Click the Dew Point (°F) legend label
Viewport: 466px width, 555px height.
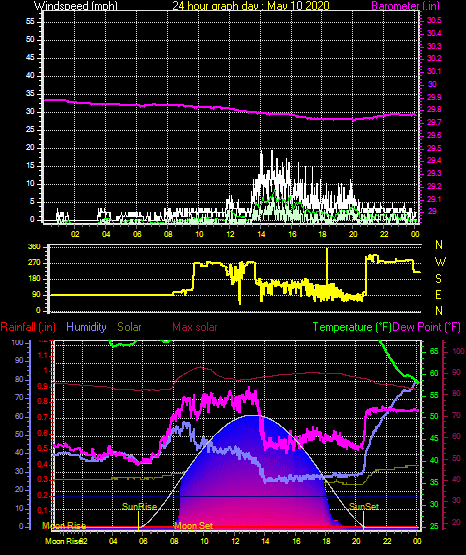click(x=427, y=327)
